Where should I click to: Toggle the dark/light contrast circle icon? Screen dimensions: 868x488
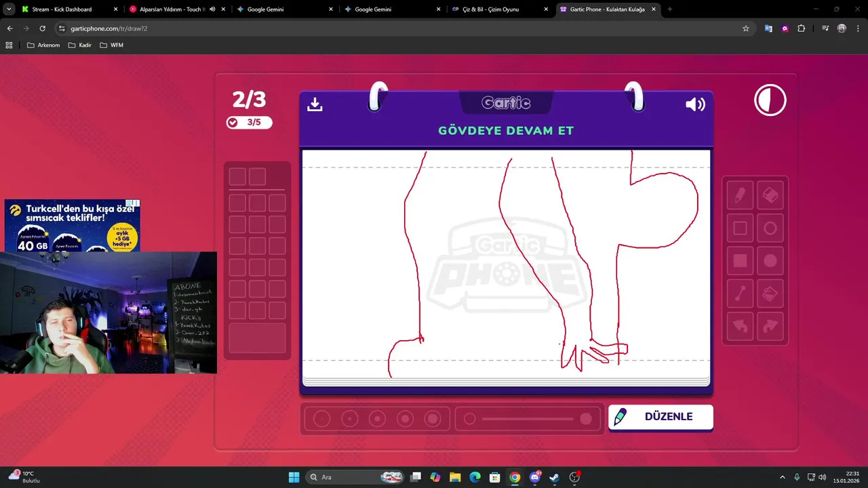click(x=770, y=100)
